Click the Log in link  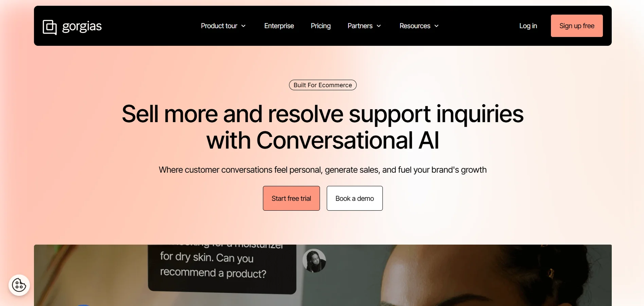click(528, 26)
